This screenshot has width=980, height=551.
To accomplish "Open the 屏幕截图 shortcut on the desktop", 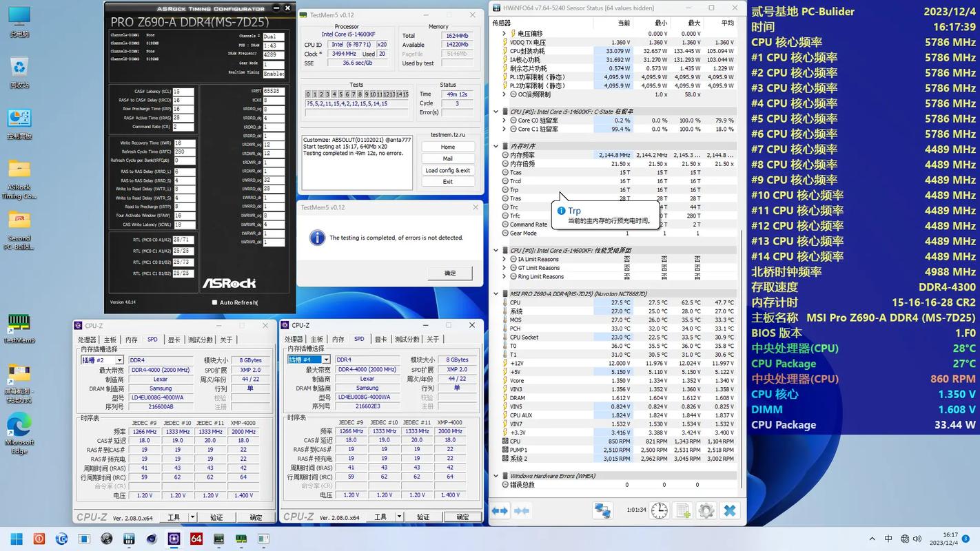I will pyautogui.click(x=19, y=383).
